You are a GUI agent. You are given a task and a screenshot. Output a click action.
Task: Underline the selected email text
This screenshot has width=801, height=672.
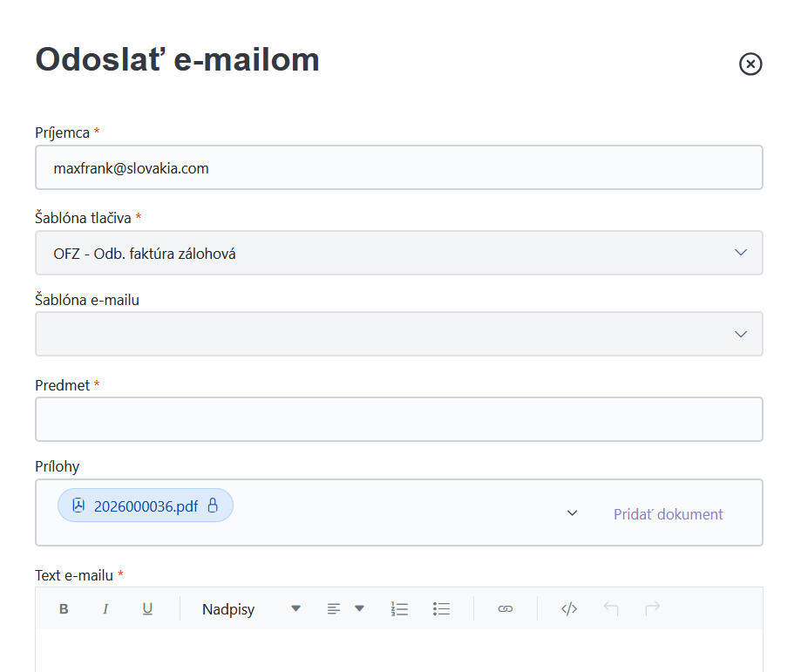[147, 608]
